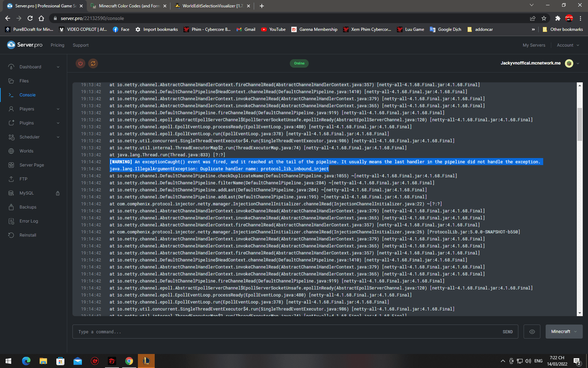Screen dimensions: 588x368
Task: Click the Files folder icon in sidebar
Action: (11, 81)
